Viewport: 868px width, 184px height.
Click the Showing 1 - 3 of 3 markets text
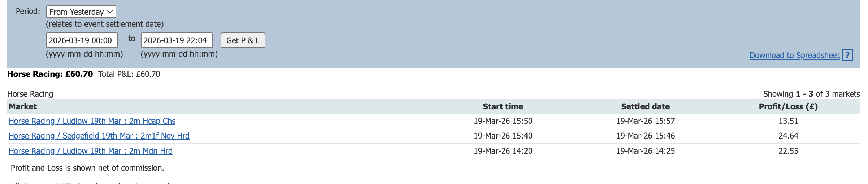(x=811, y=94)
